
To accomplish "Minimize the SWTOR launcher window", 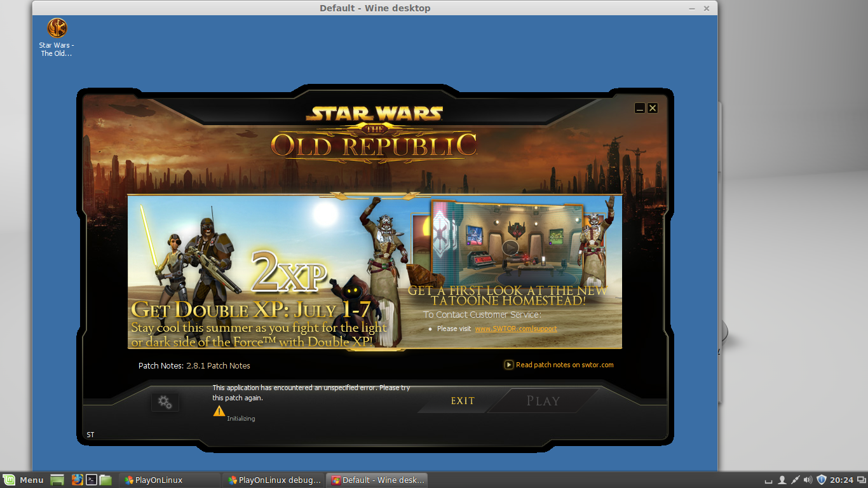I will 640,108.
